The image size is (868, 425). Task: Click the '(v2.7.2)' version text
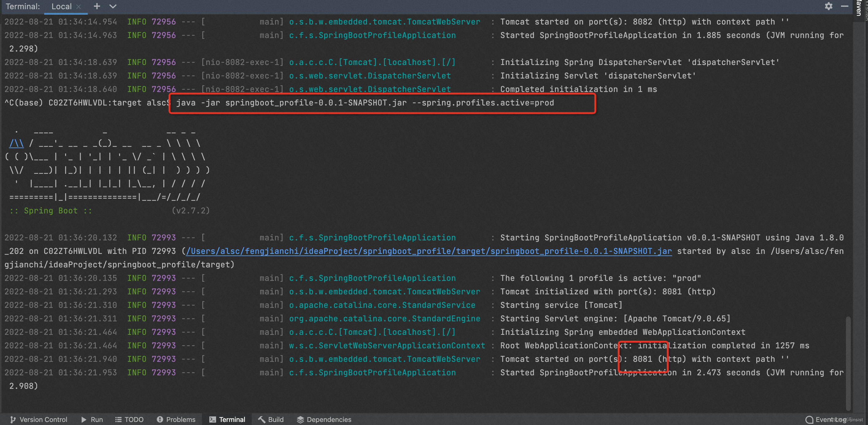191,211
